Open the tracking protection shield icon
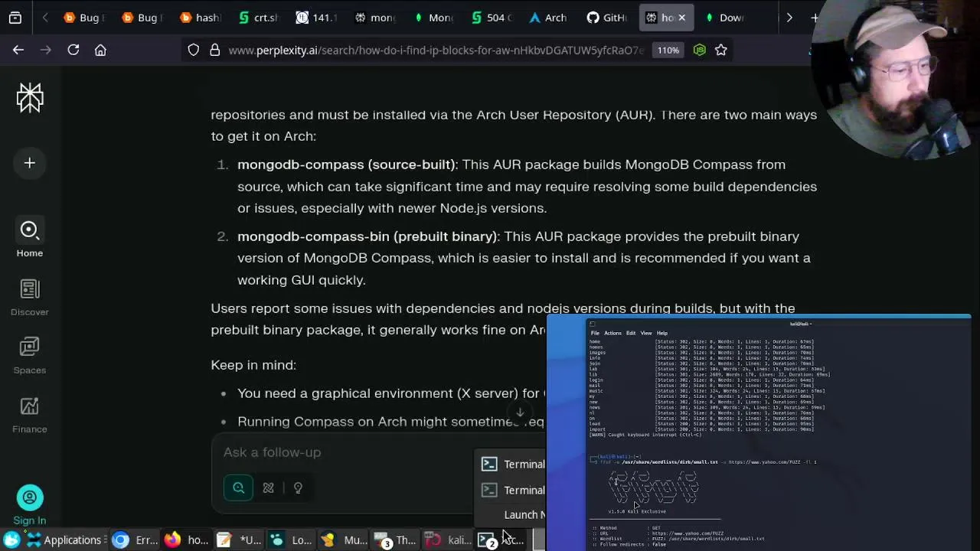 (x=194, y=50)
